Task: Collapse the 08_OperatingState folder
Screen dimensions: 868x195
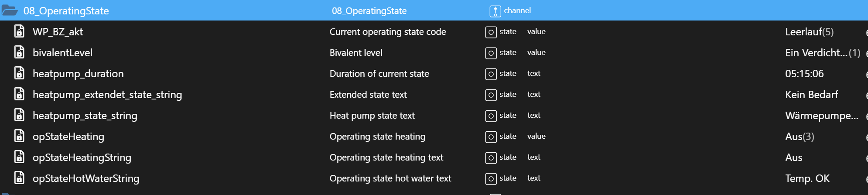Action: click(x=9, y=10)
